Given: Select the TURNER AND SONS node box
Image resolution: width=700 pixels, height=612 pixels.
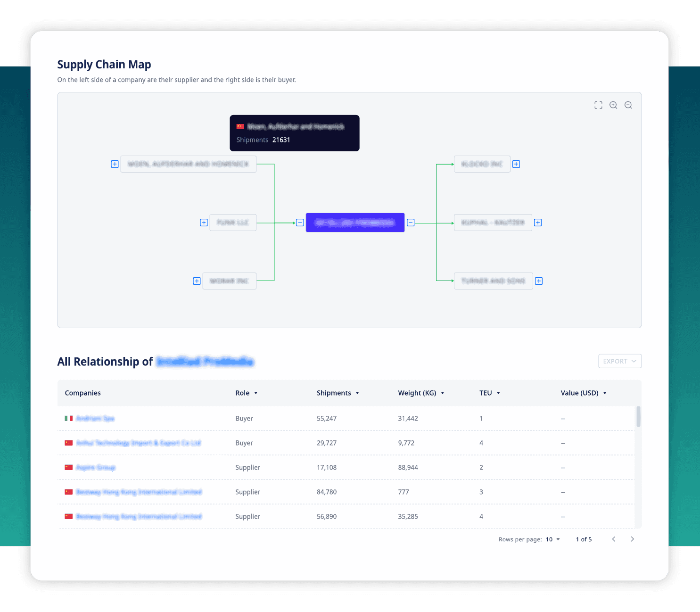Looking at the screenshot, I should point(493,281).
